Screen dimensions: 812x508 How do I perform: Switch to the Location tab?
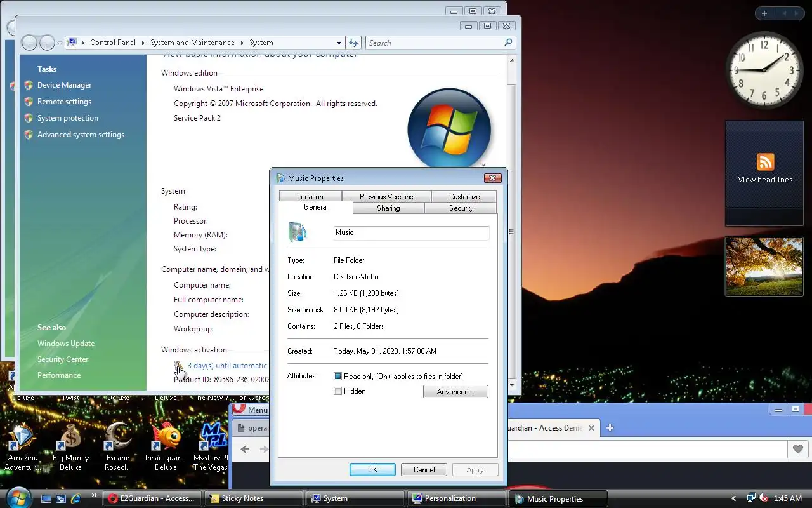310,197
